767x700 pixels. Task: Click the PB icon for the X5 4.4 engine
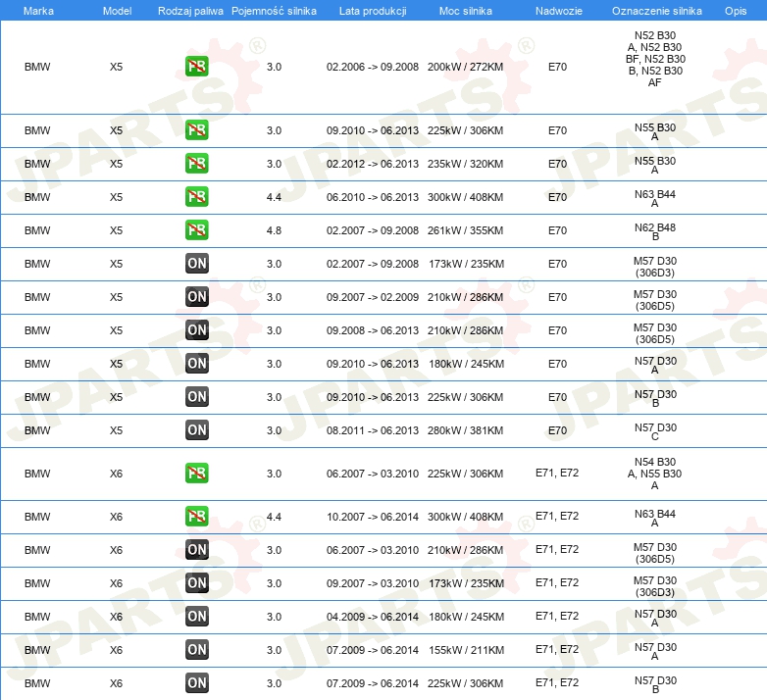(x=196, y=197)
